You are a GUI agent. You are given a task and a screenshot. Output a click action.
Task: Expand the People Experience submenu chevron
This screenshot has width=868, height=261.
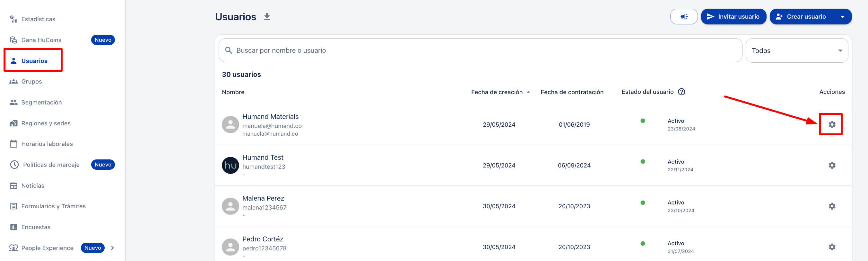point(113,248)
